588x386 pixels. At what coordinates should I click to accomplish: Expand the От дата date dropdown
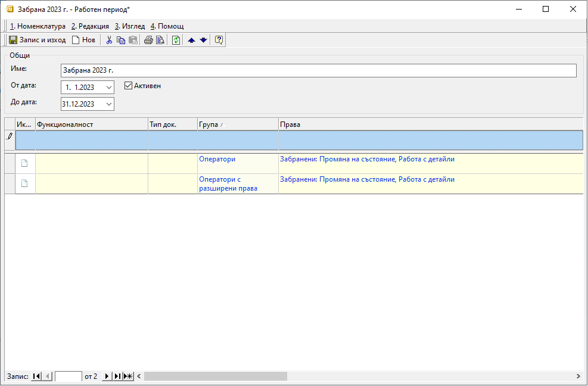pyautogui.click(x=108, y=88)
